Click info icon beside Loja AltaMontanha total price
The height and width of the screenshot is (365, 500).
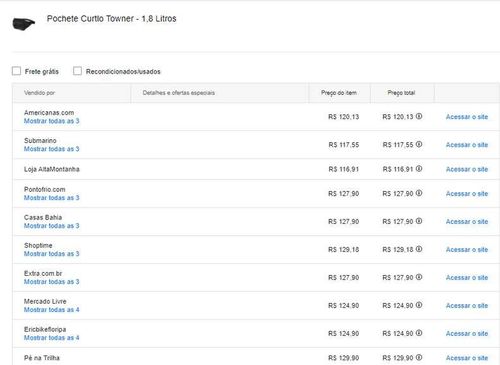419,169
